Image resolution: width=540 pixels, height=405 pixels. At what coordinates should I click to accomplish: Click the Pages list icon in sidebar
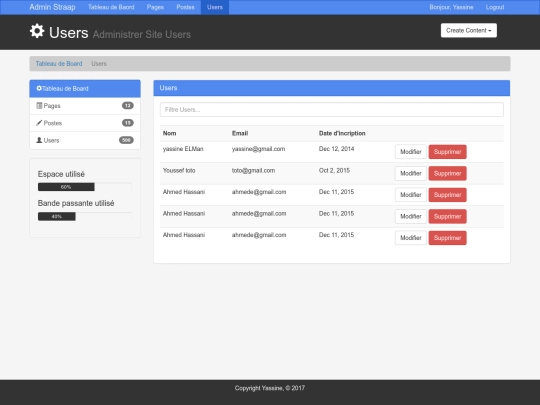pyautogui.click(x=39, y=106)
